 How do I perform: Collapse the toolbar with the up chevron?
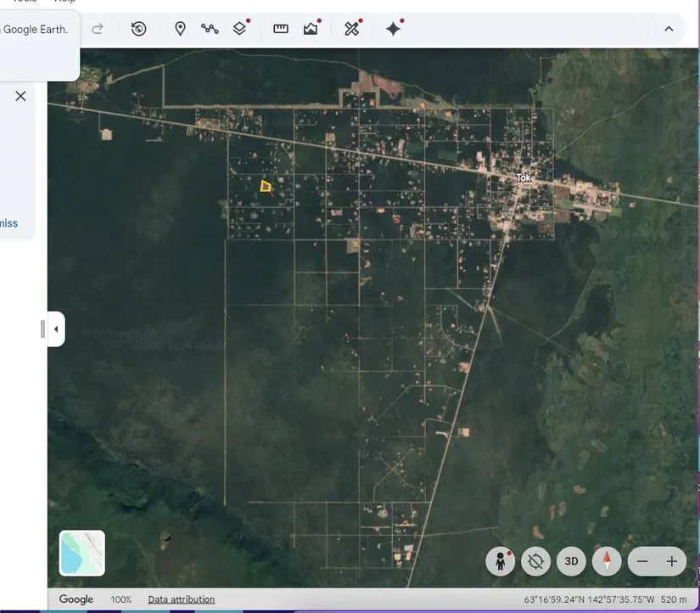tap(669, 29)
